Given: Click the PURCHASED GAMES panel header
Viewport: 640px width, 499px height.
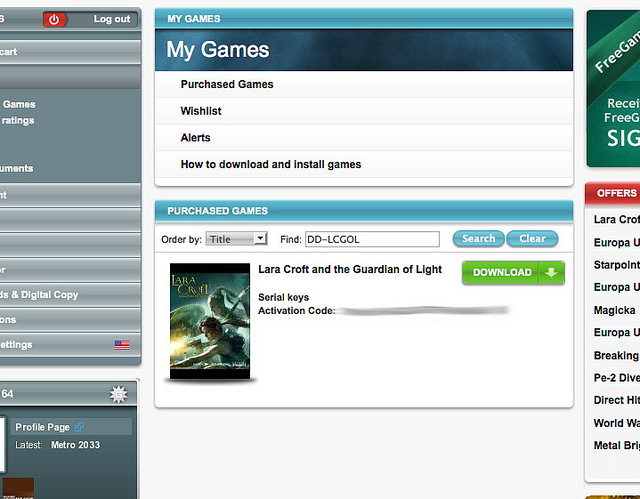Looking at the screenshot, I should coord(364,211).
